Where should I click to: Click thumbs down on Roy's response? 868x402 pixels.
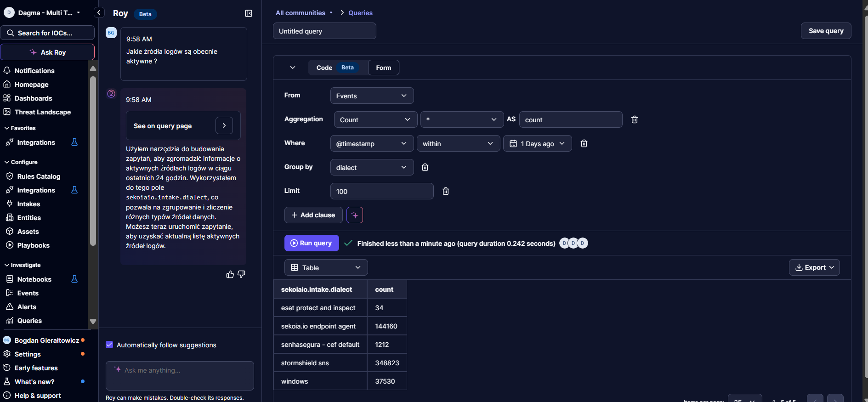(241, 274)
